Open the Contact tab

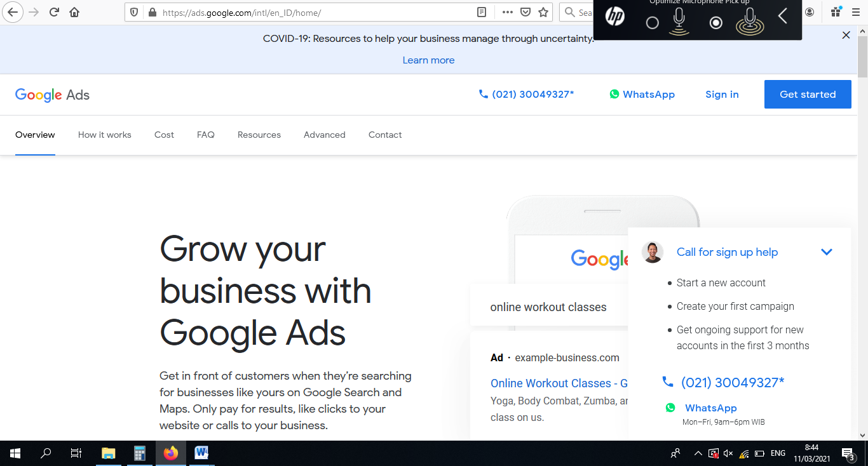[x=385, y=135]
